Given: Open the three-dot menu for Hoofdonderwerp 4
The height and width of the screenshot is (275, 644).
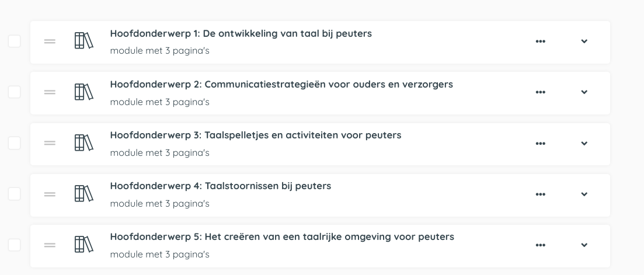Looking at the screenshot, I should (x=540, y=194).
